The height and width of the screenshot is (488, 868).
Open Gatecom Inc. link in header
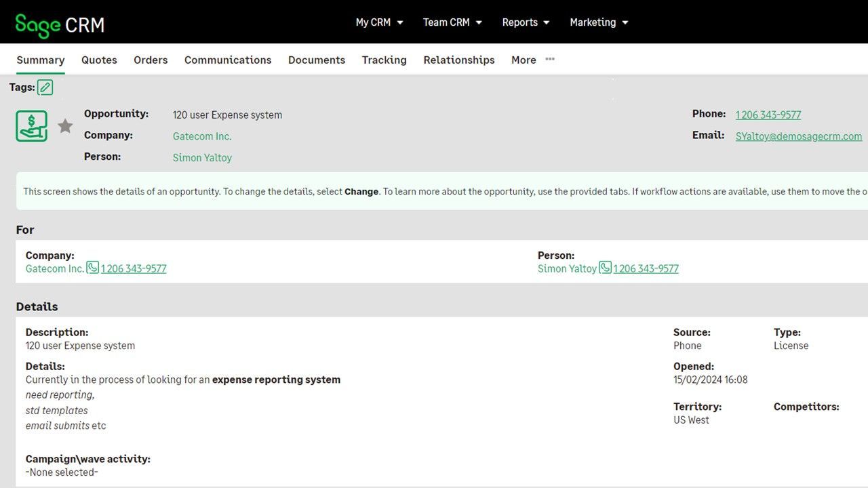(202, 136)
